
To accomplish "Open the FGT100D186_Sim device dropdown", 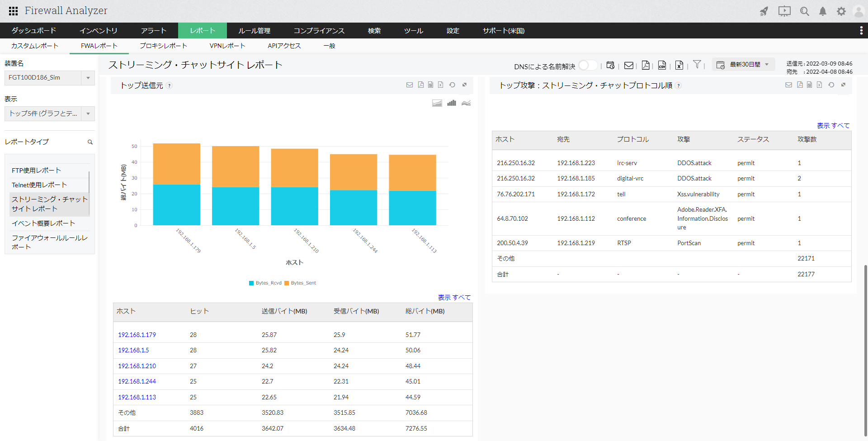I will 88,78.
